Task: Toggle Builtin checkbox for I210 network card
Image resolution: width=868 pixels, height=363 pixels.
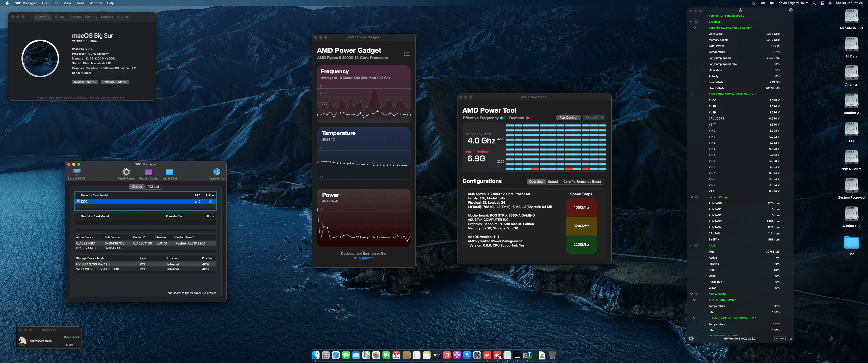Action: [x=210, y=201]
